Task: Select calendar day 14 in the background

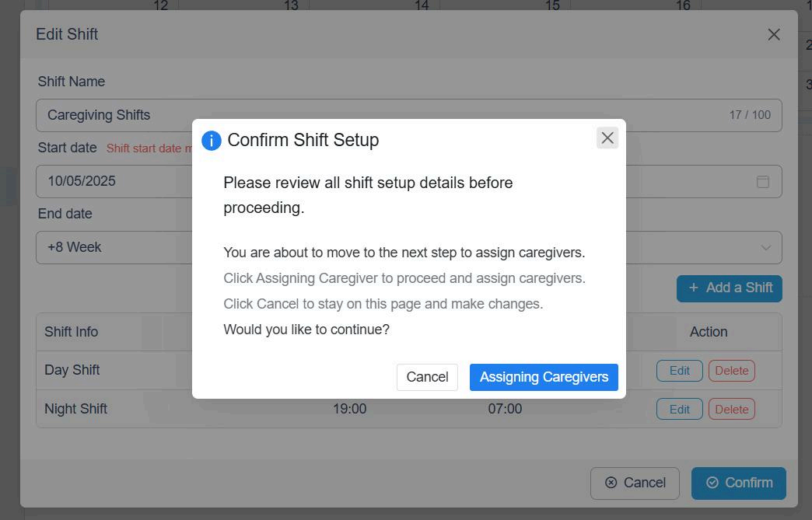Action: [422, 5]
